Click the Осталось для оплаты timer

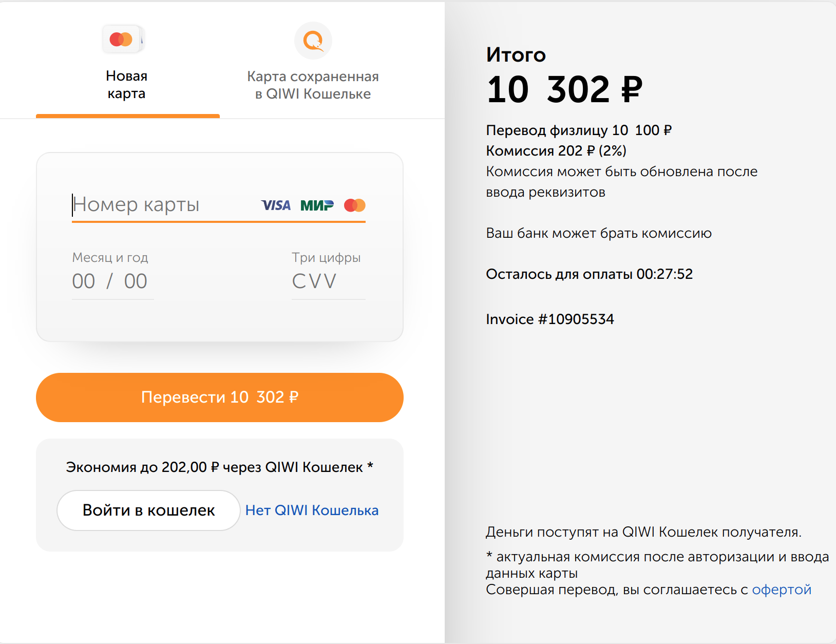point(589,274)
